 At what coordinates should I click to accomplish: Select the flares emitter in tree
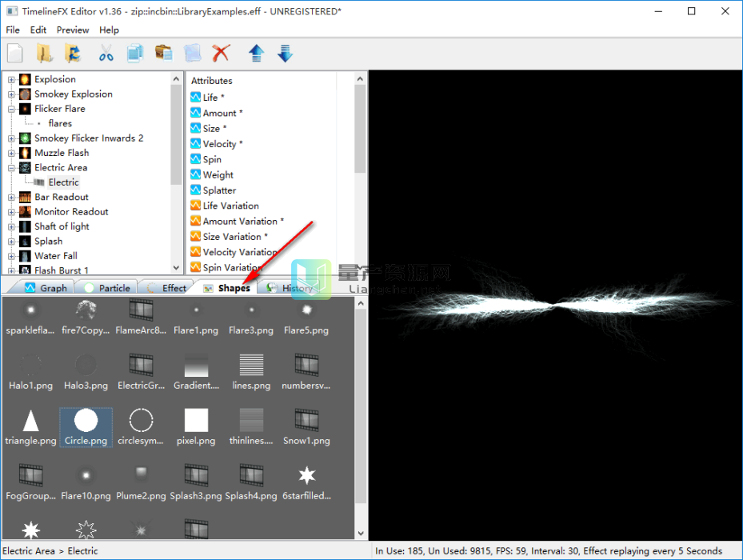(60, 123)
